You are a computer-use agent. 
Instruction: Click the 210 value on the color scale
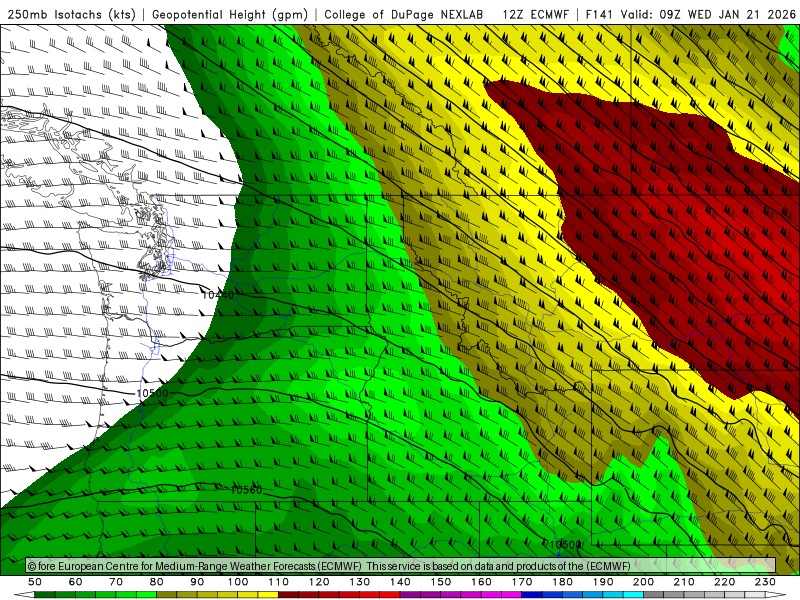[x=684, y=582]
